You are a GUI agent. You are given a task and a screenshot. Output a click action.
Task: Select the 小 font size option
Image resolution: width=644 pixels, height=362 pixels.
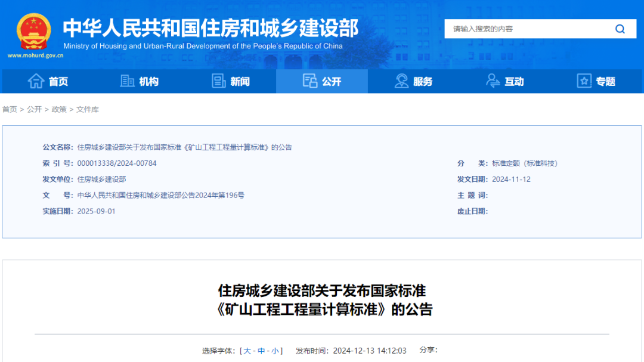tap(274, 352)
